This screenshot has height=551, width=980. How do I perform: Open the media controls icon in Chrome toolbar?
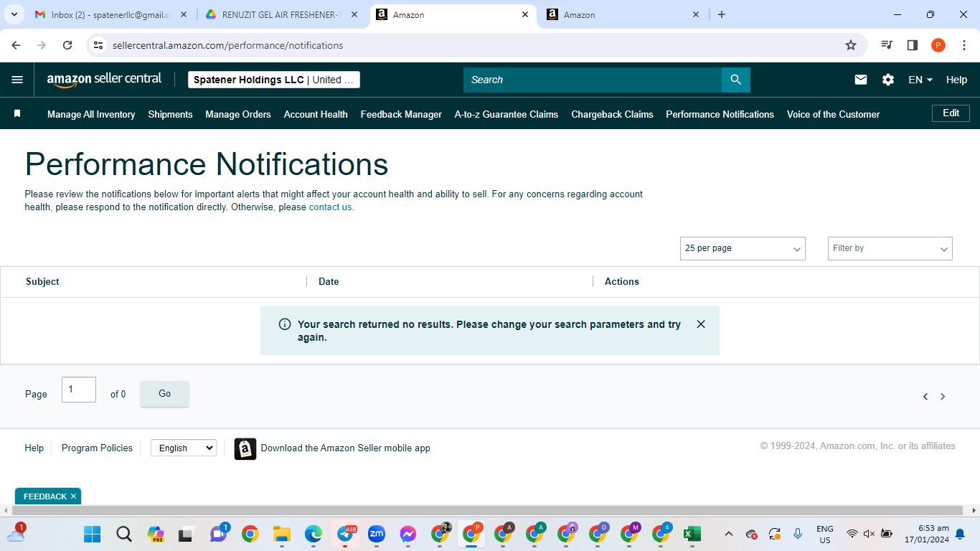pos(887,45)
